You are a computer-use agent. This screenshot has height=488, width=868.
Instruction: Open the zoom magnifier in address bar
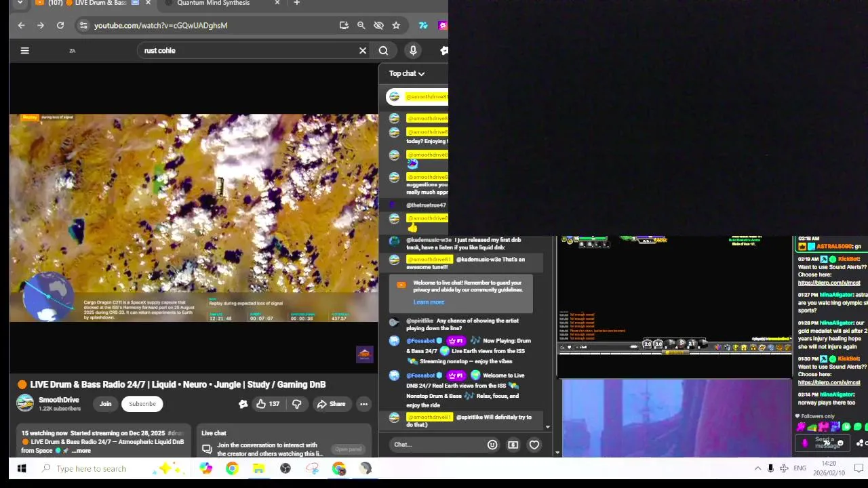361,25
